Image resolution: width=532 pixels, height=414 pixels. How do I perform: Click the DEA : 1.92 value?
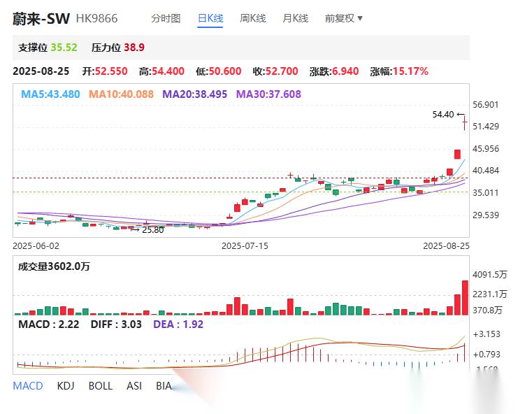(x=178, y=324)
